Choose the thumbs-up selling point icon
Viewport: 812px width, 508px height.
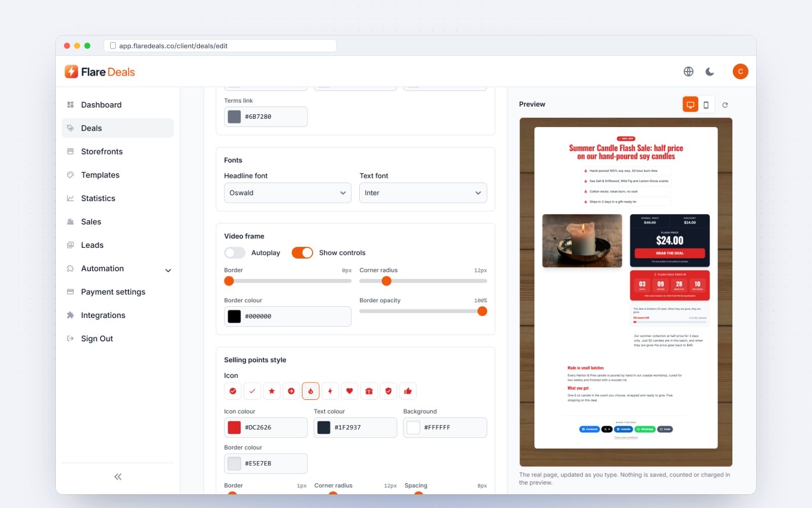coord(408,391)
